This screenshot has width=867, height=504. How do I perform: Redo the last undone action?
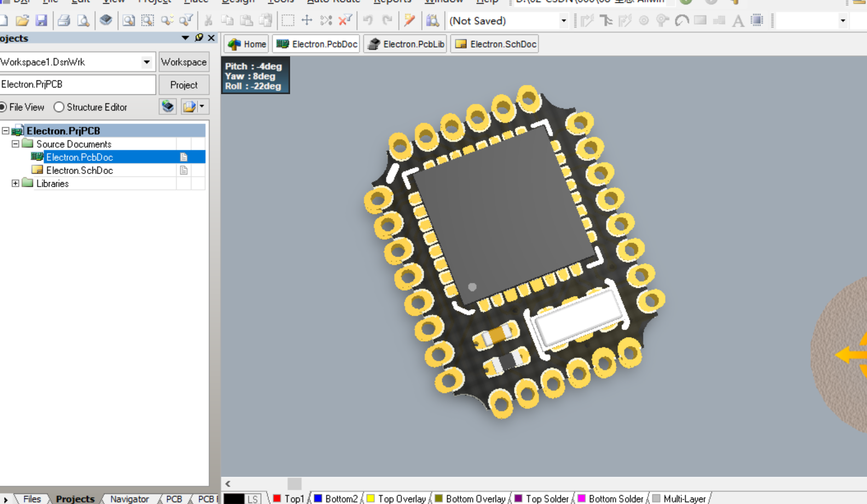pos(387,21)
